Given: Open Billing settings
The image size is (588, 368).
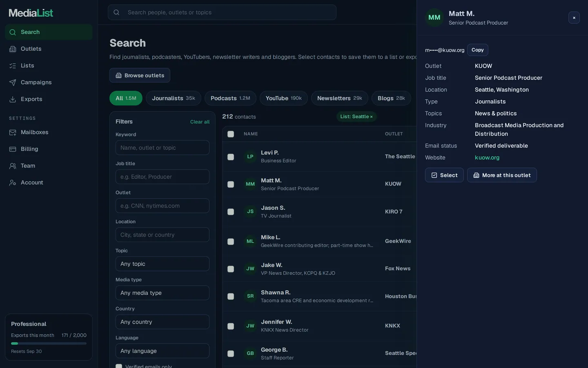Looking at the screenshot, I should click(49, 149).
